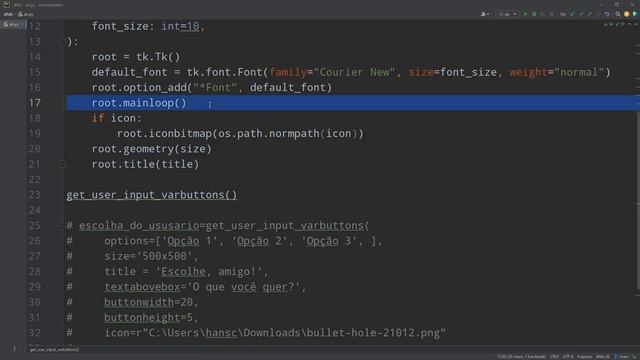Click the rollback undo arrow icon
Viewport: 640px width, 360px height.
(x=607, y=14)
